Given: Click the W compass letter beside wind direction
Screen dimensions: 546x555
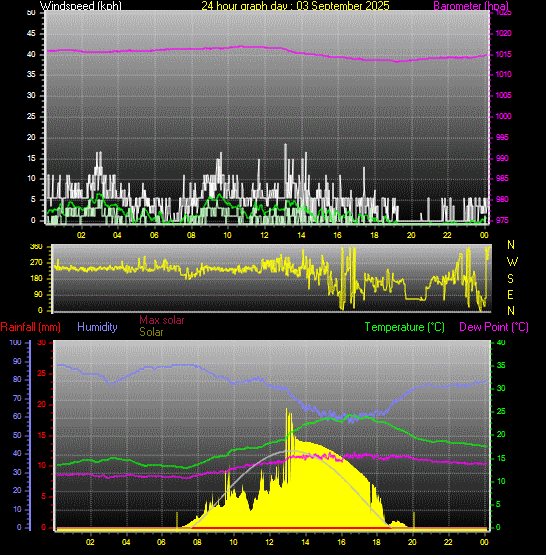Looking at the screenshot, I should click(512, 262).
